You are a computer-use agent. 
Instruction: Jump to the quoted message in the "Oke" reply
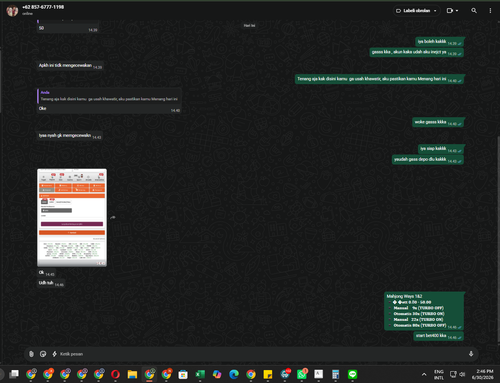pyautogui.click(x=109, y=96)
